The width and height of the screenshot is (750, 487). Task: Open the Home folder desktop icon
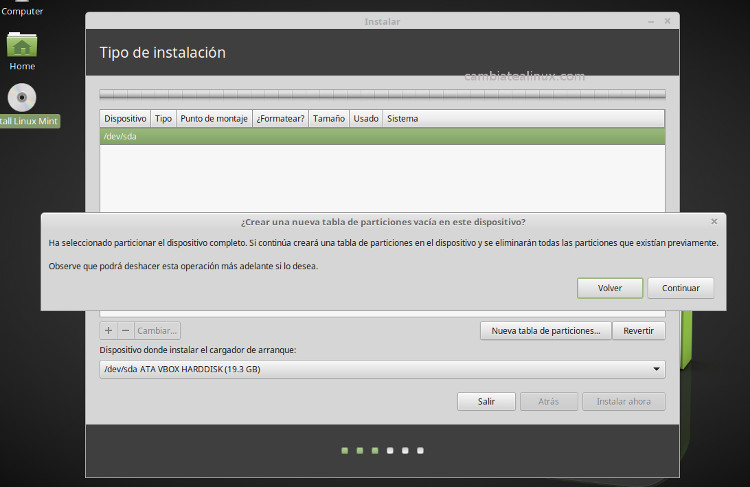pyautogui.click(x=22, y=51)
